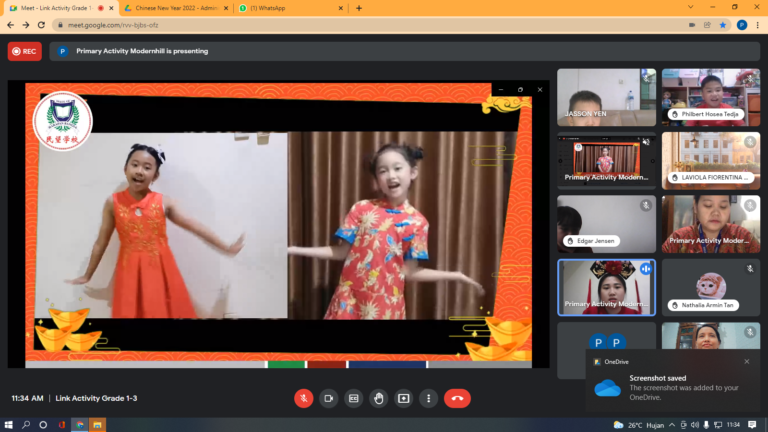The image size is (768, 432).
Task: Click the present screen icon
Action: coord(403,398)
